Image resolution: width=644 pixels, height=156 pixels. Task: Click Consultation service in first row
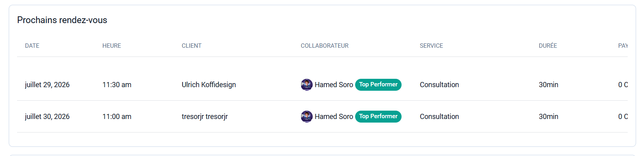point(439,85)
